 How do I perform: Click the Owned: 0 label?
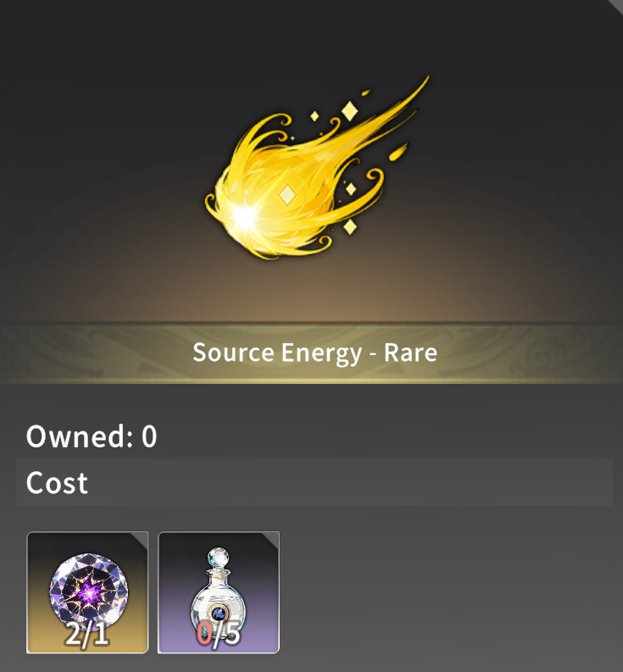pyautogui.click(x=92, y=436)
